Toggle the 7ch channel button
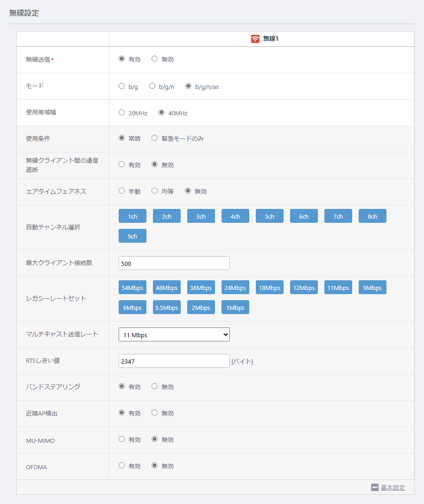 point(338,216)
